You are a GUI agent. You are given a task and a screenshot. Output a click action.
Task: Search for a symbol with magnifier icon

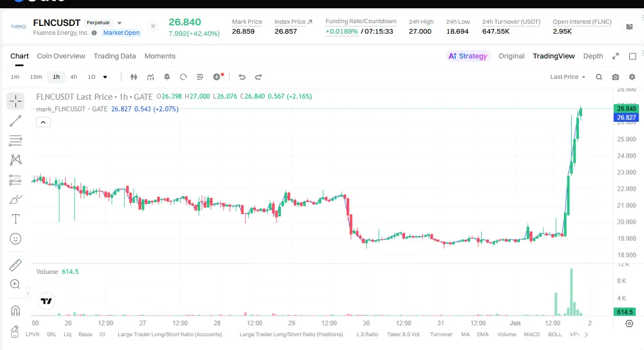(x=599, y=77)
